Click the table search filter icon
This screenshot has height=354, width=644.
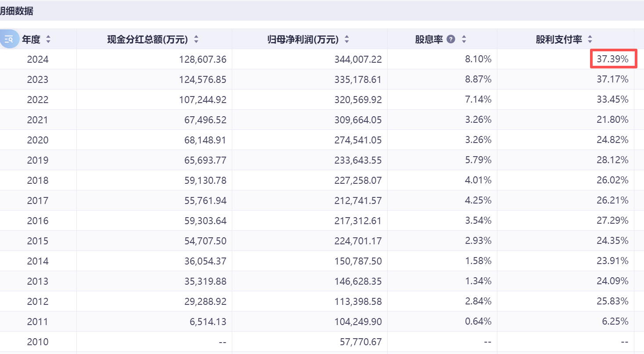(9, 39)
